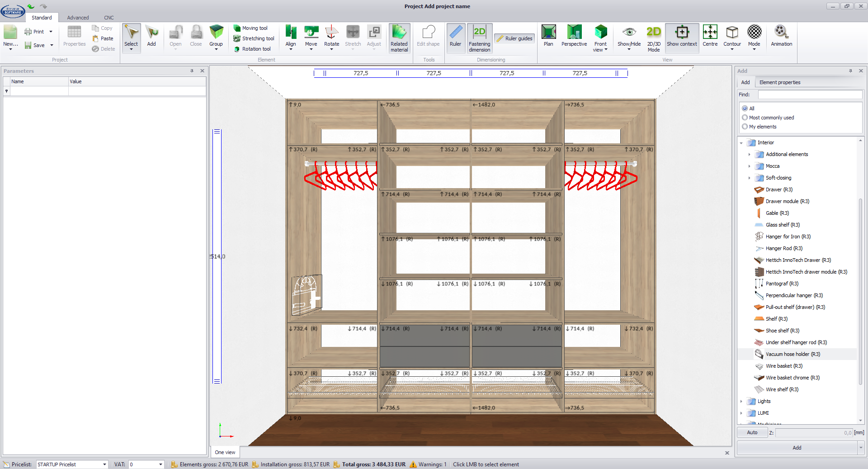Screen dimensions: 868x469
Task: Click the Animation icon
Action: (781, 36)
